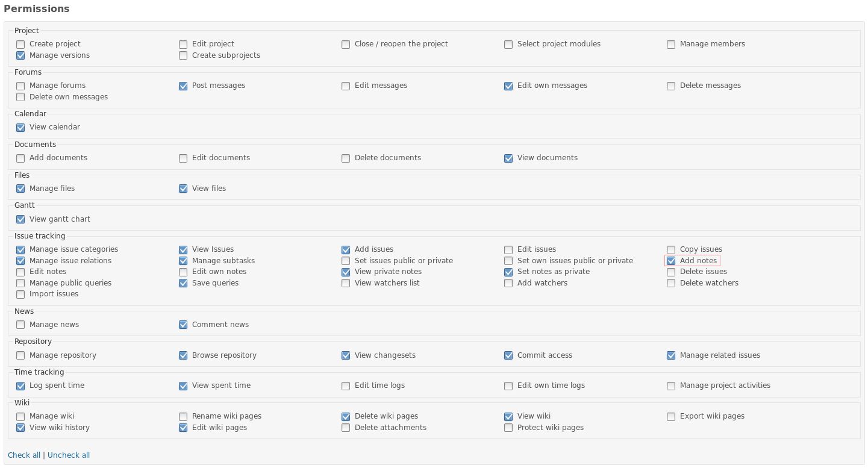Uncheck the View gantt chart checkbox
The width and height of the screenshot is (868, 471).
pyautogui.click(x=20, y=219)
